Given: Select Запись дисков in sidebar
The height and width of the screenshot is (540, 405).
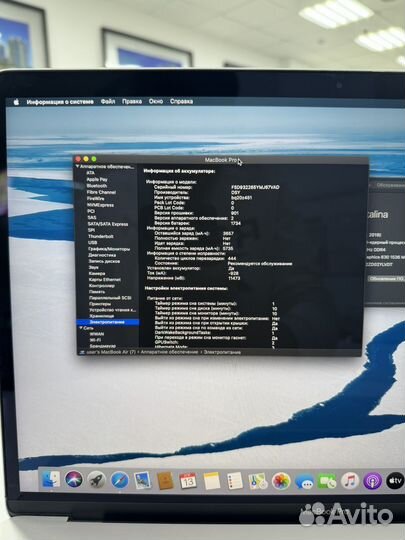Looking at the screenshot, I should tap(104, 261).
